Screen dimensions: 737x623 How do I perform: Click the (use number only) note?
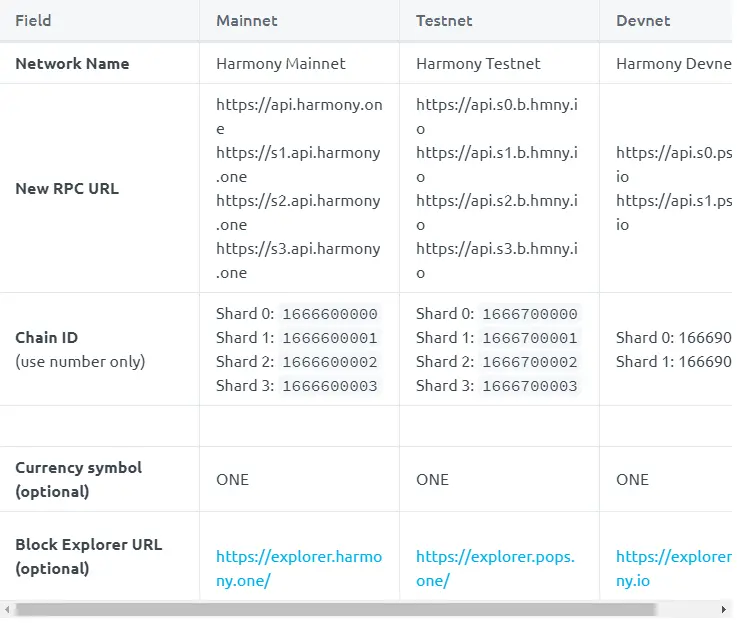click(80, 362)
